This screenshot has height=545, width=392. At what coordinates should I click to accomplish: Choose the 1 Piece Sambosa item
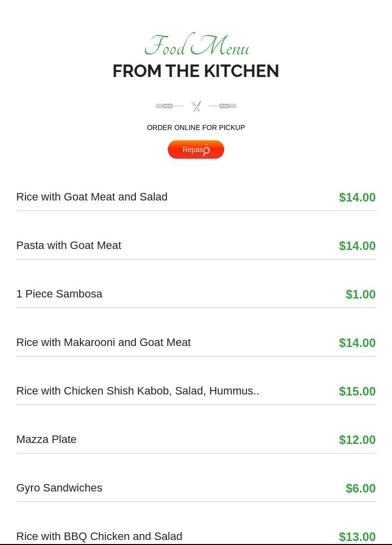[59, 294]
